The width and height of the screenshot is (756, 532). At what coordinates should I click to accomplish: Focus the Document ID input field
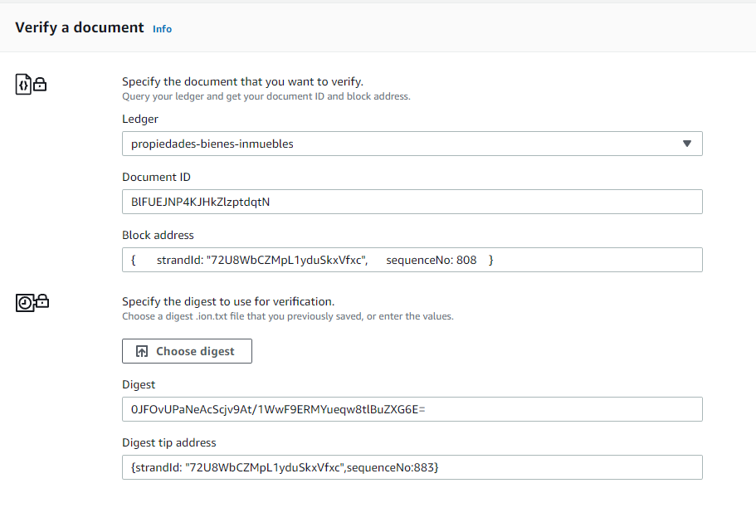coord(412,202)
